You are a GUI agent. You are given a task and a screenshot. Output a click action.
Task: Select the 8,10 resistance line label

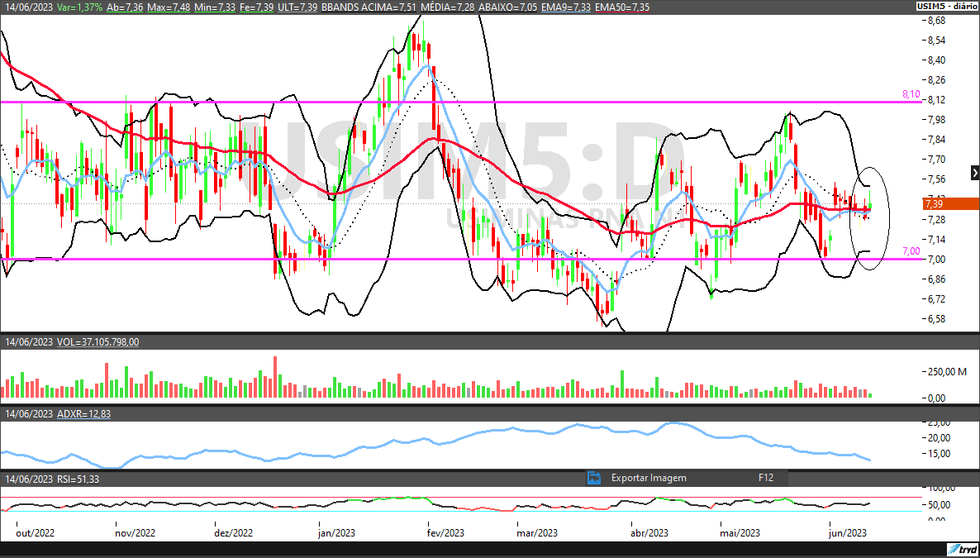(911, 94)
